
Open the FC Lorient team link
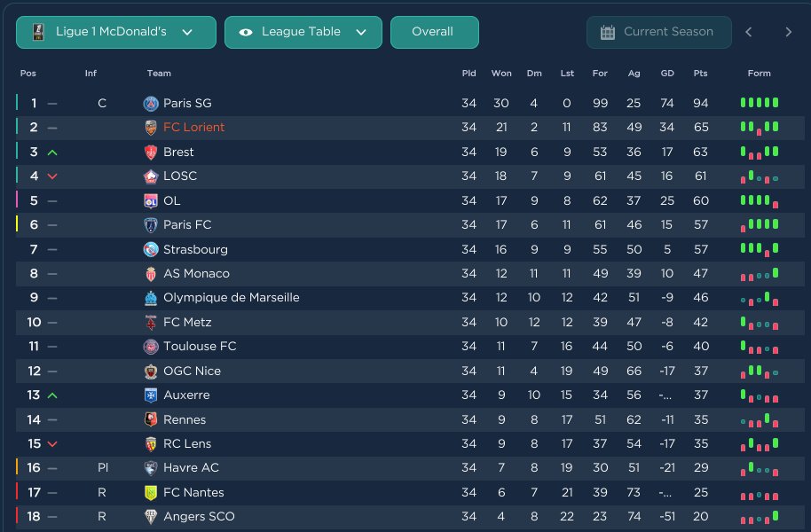pos(193,128)
